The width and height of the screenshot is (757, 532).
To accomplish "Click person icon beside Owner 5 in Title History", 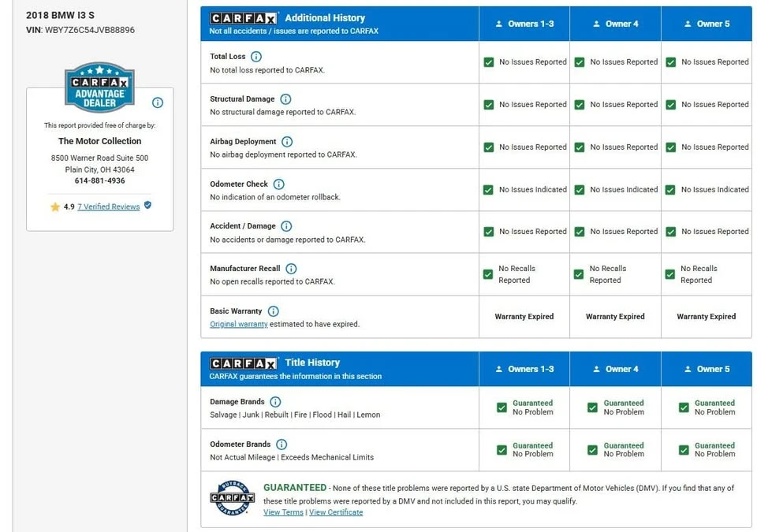I will point(688,369).
